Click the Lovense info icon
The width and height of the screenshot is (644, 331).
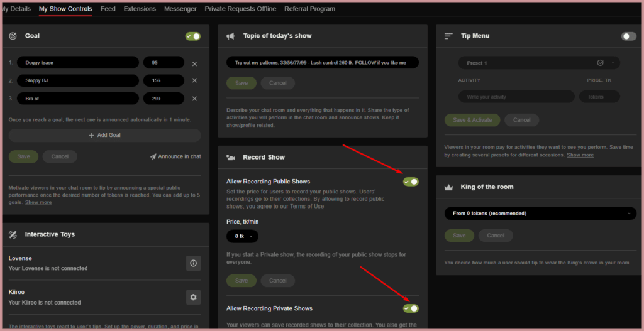(193, 263)
